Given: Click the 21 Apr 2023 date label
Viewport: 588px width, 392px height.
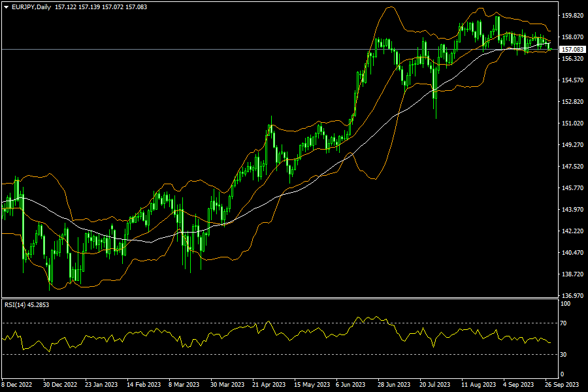Looking at the screenshot, I should point(269,385).
